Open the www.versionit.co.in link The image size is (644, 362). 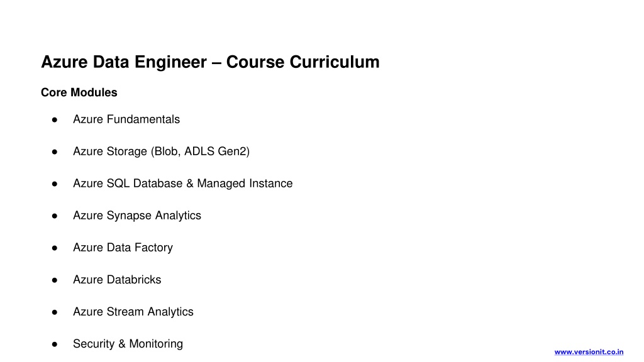click(x=589, y=352)
